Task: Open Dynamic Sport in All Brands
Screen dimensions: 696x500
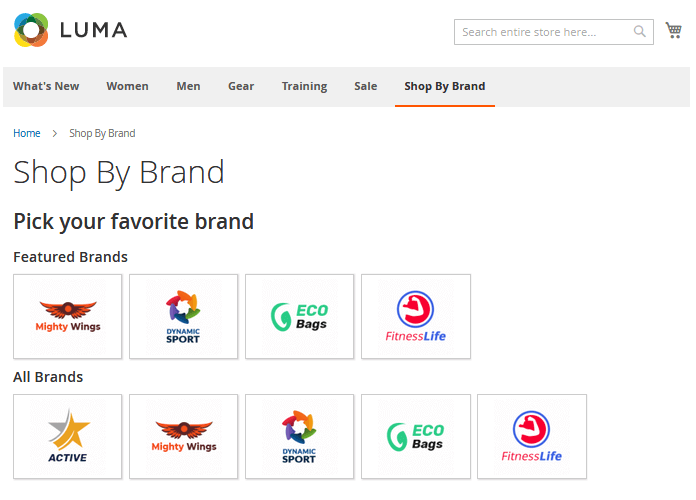Action: pyautogui.click(x=300, y=437)
